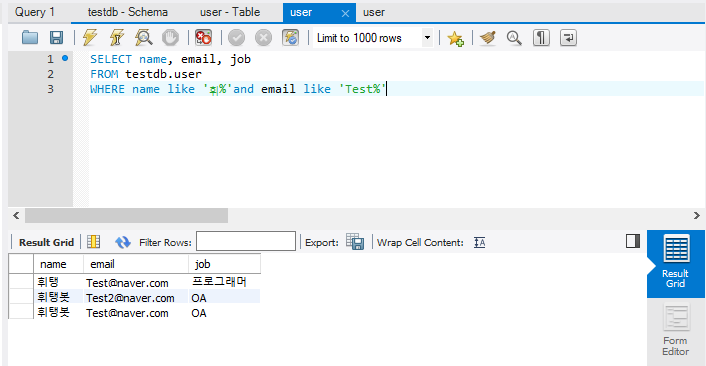Click the horizontal scrollbar thumb in editor
Image resolution: width=706 pixels, height=366 pixels.
tap(127, 216)
